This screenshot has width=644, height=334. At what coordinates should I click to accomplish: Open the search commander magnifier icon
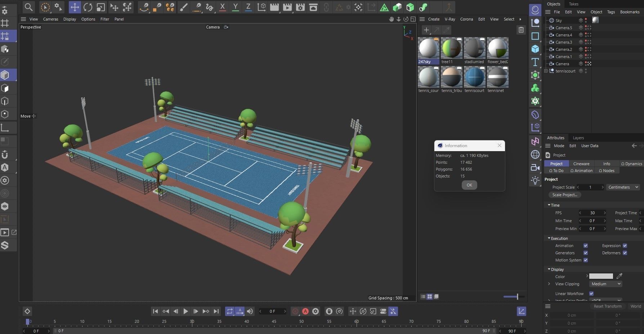[x=29, y=7]
